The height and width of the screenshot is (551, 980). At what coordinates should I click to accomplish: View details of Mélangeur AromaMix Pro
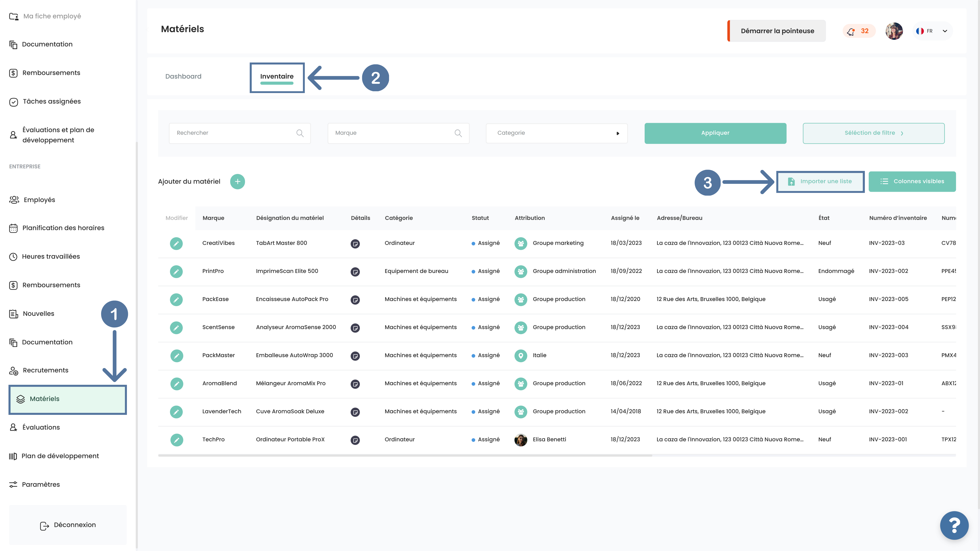click(x=355, y=384)
